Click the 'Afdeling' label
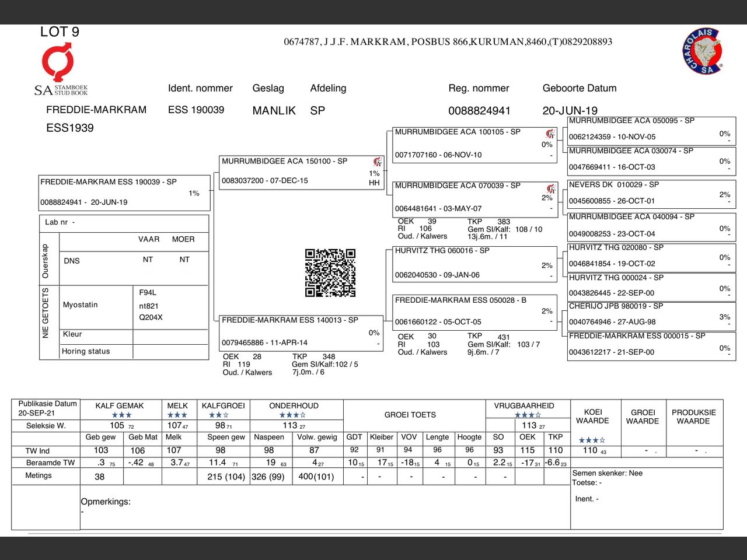The height and width of the screenshot is (560, 747). tap(328, 88)
